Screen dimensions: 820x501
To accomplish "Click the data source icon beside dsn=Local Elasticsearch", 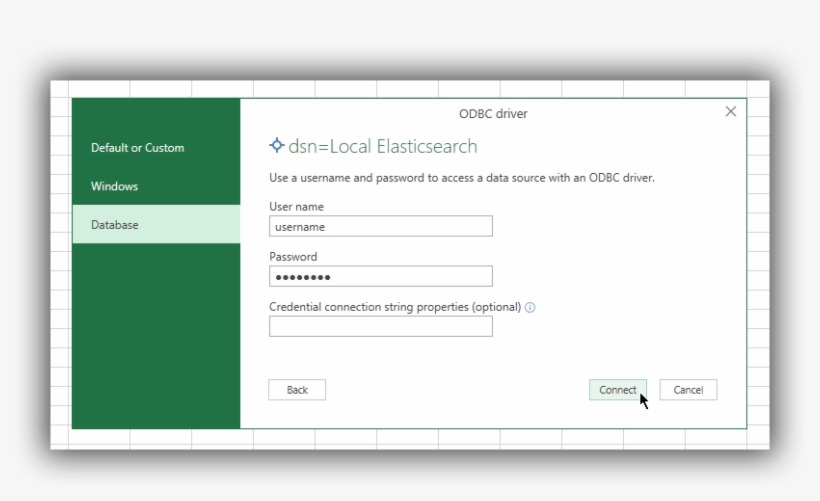I will click(x=277, y=145).
